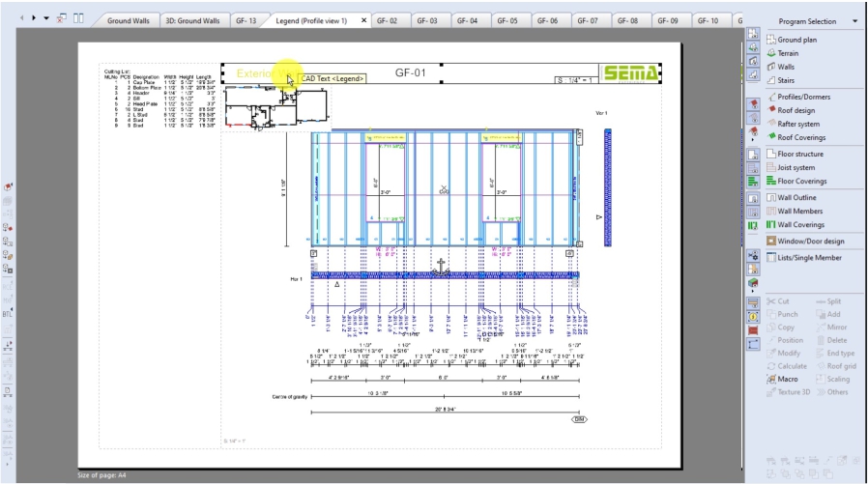
Task: Toggle the split window view icon
Action: (78, 19)
